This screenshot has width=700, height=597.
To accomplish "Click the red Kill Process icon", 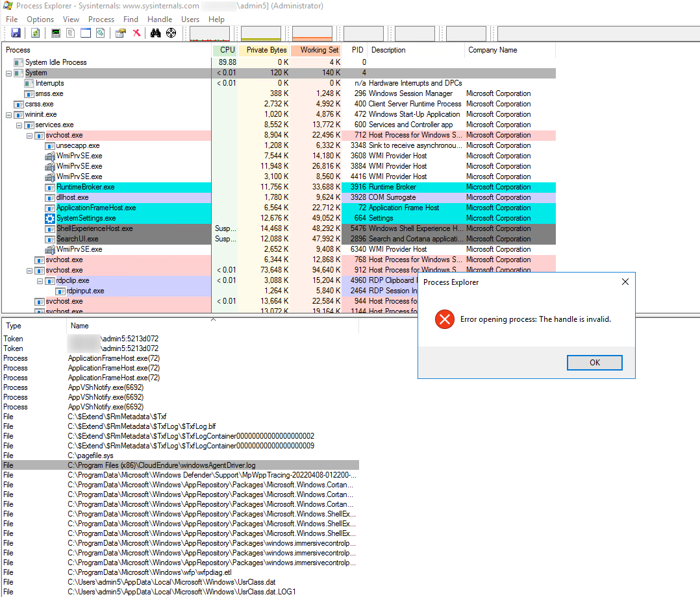I will [x=136, y=33].
